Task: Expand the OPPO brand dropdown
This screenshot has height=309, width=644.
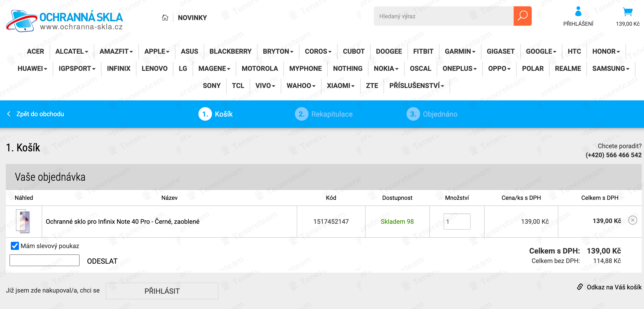Action: (499, 69)
